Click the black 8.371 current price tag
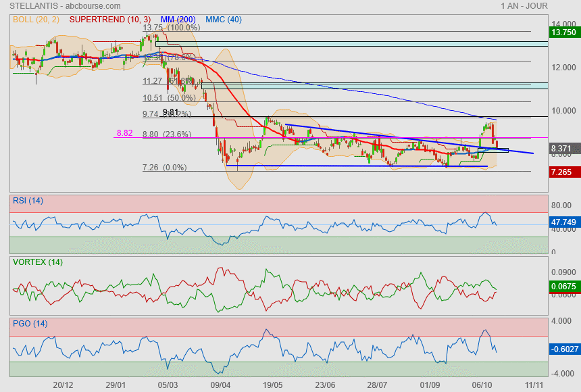 tap(563, 148)
